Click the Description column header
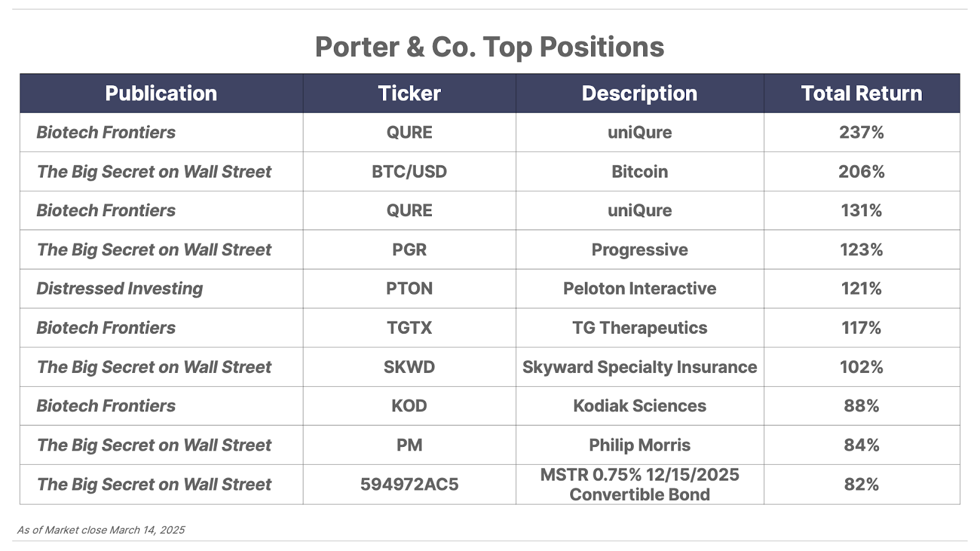 (x=639, y=93)
